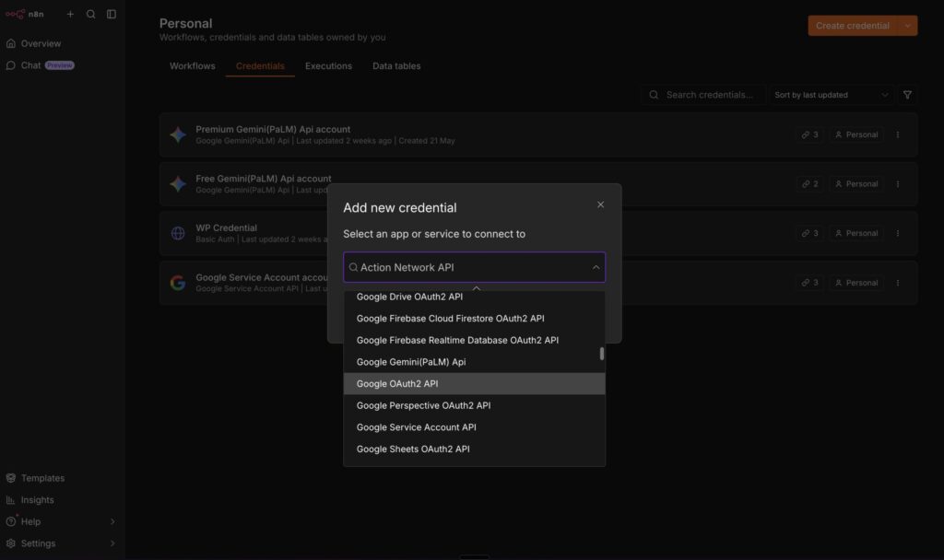Open Free Gemini(PaLM) Api account credential
The width and height of the screenshot is (944, 560).
tap(538, 184)
